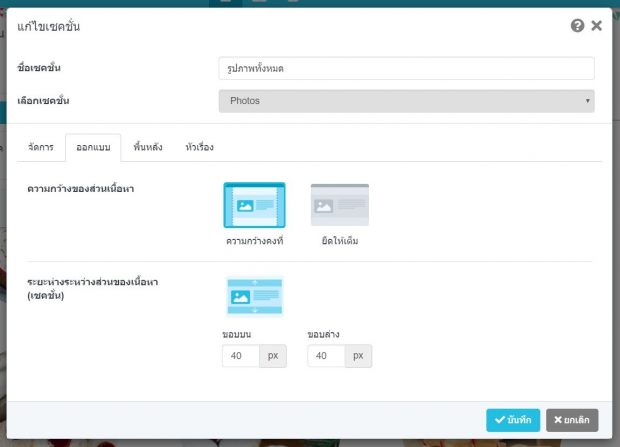Click the ขอบล่าง label

point(323,334)
